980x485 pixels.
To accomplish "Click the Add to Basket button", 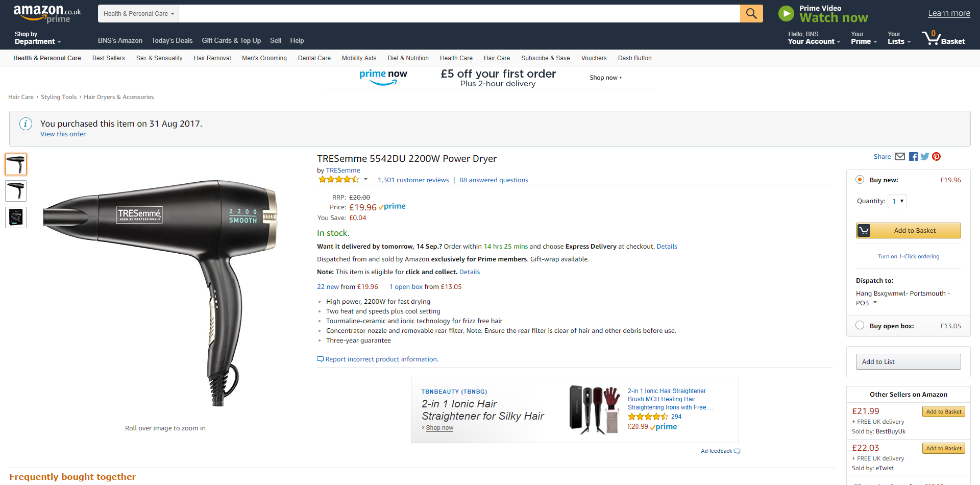I will [x=909, y=231].
